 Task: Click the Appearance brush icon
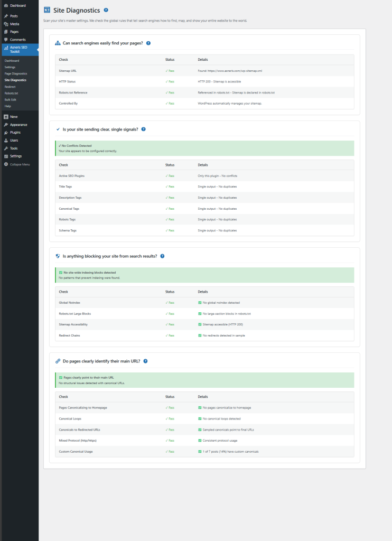coord(6,125)
